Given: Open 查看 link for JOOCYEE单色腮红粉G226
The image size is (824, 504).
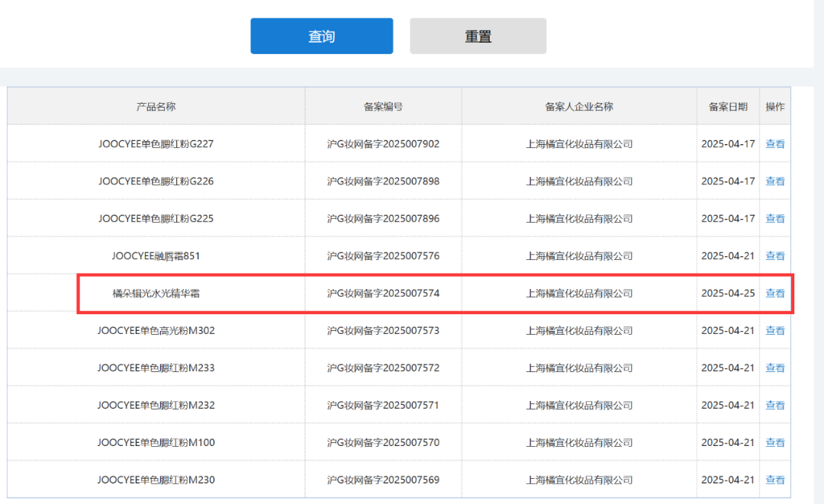Looking at the screenshot, I should click(x=775, y=181).
